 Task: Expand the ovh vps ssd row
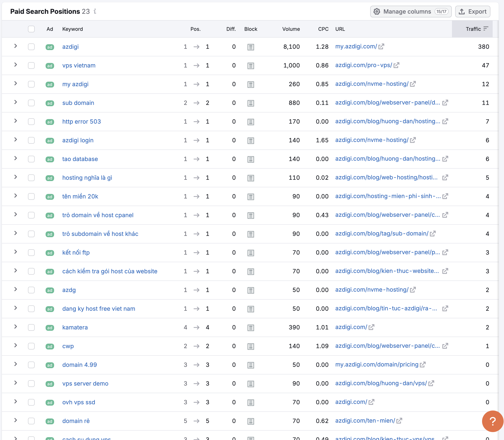16,401
